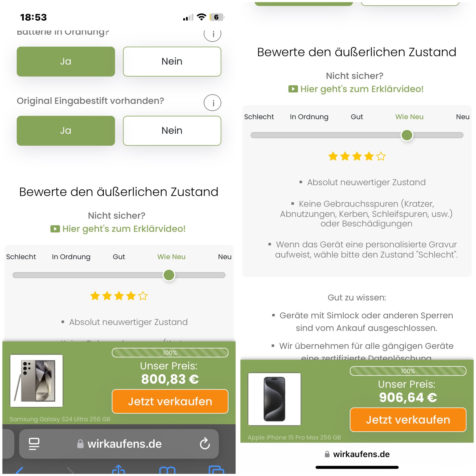Tap the Safari reload icon
This screenshot has height=476, width=476.
click(x=205, y=444)
